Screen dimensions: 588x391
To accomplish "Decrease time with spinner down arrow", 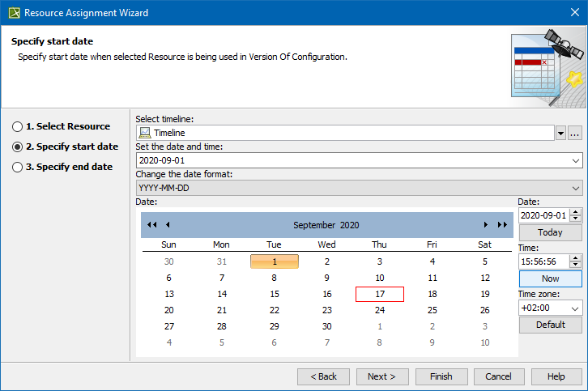I will [x=576, y=265].
